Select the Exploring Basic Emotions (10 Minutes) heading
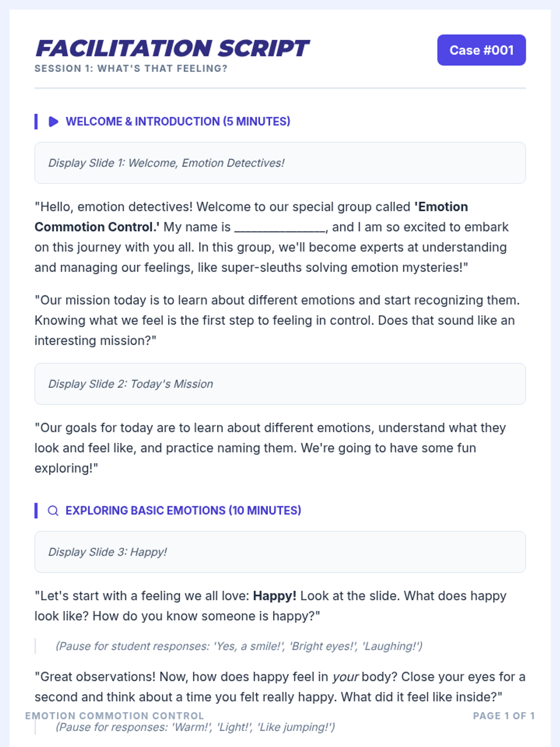The height and width of the screenshot is (747, 560). point(183,510)
